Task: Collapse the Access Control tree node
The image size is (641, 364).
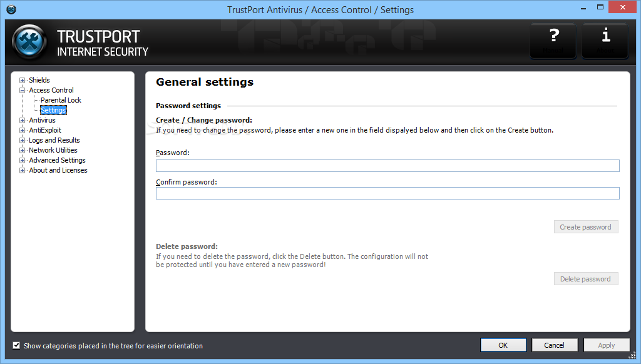Action: pyautogui.click(x=22, y=90)
